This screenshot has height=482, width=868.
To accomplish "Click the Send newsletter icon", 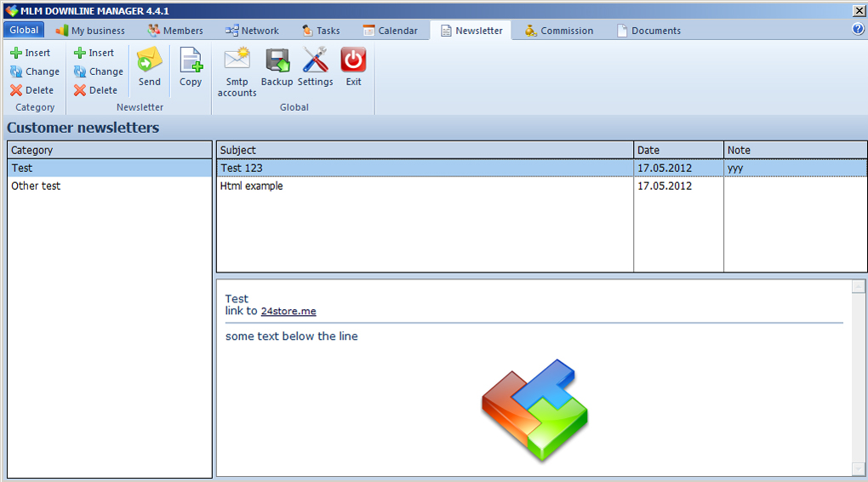I will tap(149, 61).
